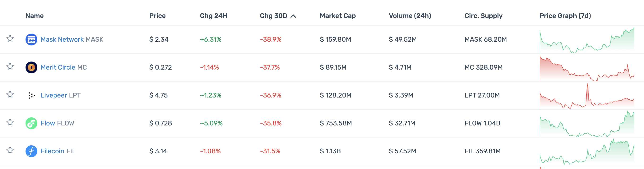Open the Filecoin coin page link
This screenshot has height=169, width=644.
coord(52,151)
